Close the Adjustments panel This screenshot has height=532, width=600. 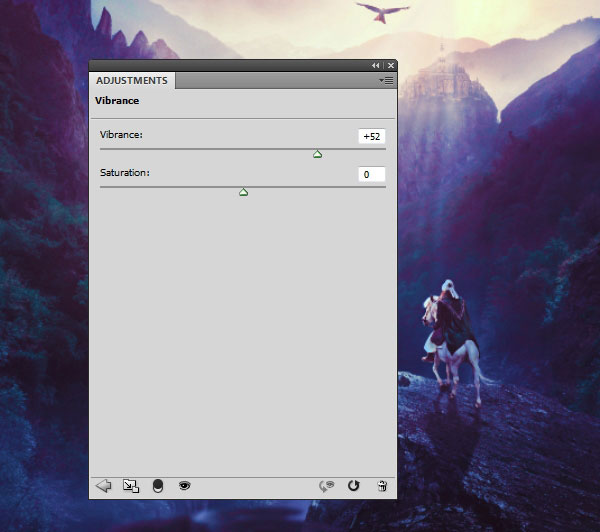[391, 65]
